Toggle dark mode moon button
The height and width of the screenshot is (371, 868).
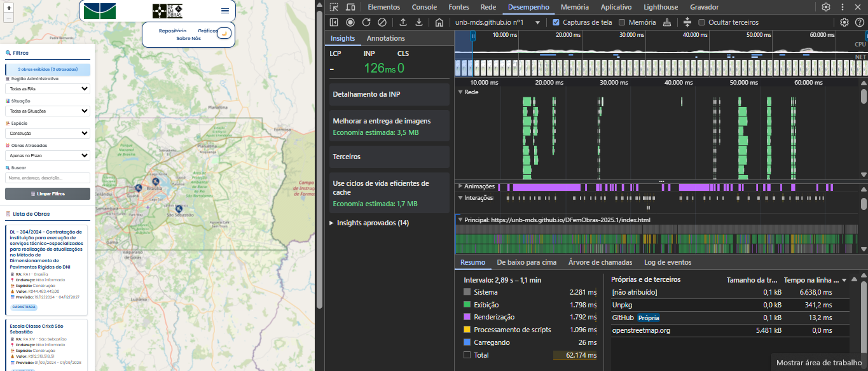coord(224,33)
